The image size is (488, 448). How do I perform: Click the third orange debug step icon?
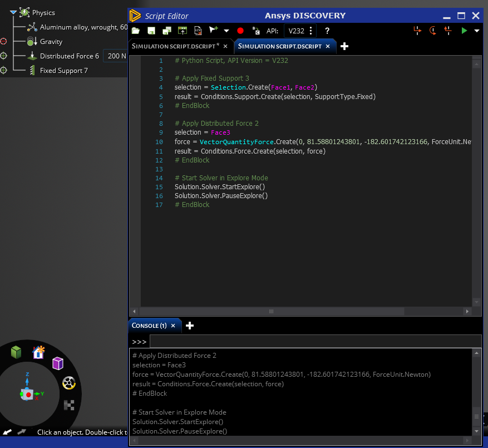coord(448,31)
